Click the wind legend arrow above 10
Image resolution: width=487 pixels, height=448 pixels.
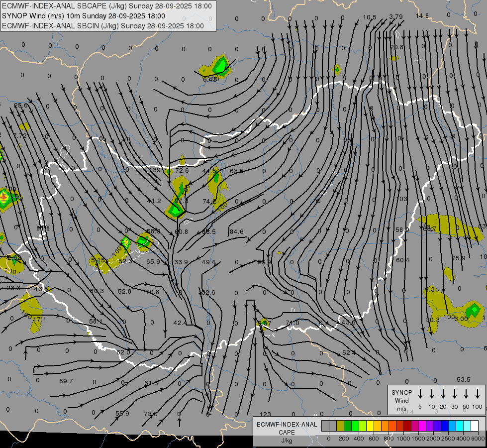431,394
